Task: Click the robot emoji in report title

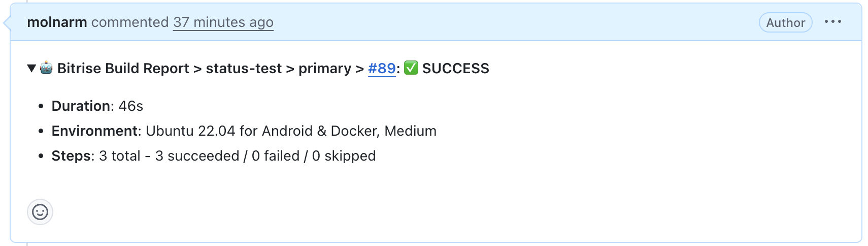Action: [46, 68]
